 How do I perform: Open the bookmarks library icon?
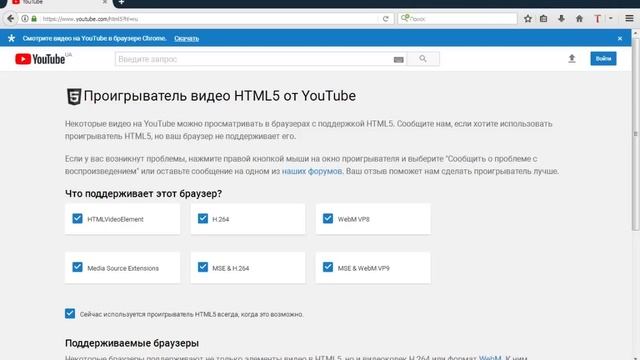(x=544, y=19)
